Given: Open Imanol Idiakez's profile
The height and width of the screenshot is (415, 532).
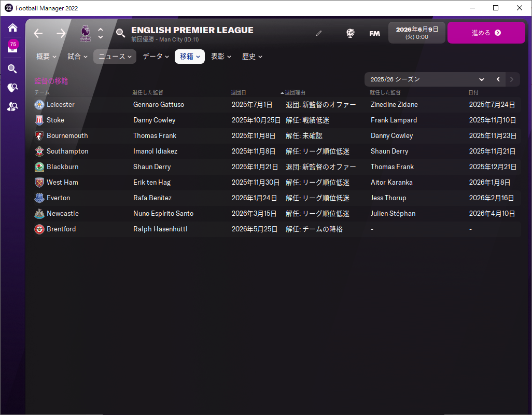Looking at the screenshot, I should point(155,151).
